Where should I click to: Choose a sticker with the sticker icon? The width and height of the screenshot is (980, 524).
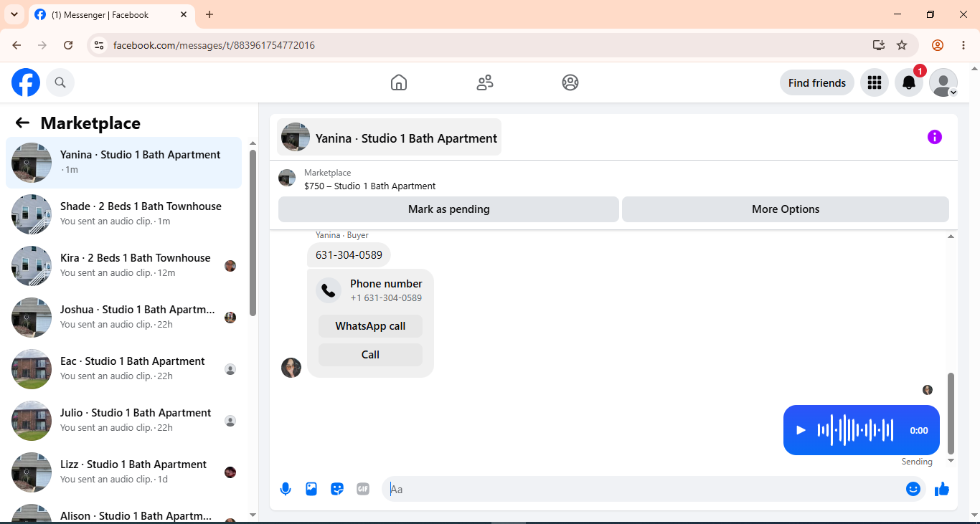point(337,489)
